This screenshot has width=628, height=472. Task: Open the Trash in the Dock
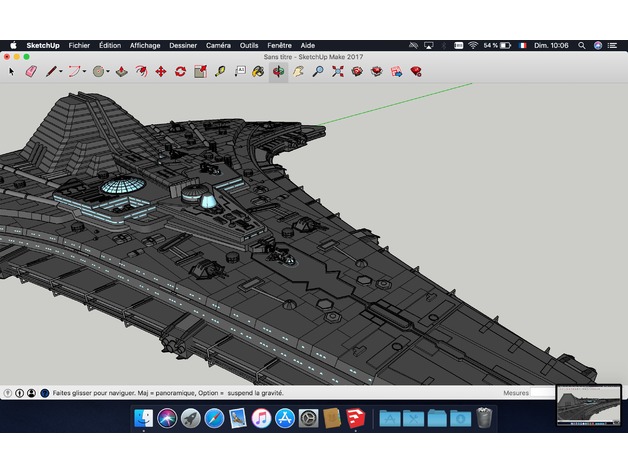(484, 418)
